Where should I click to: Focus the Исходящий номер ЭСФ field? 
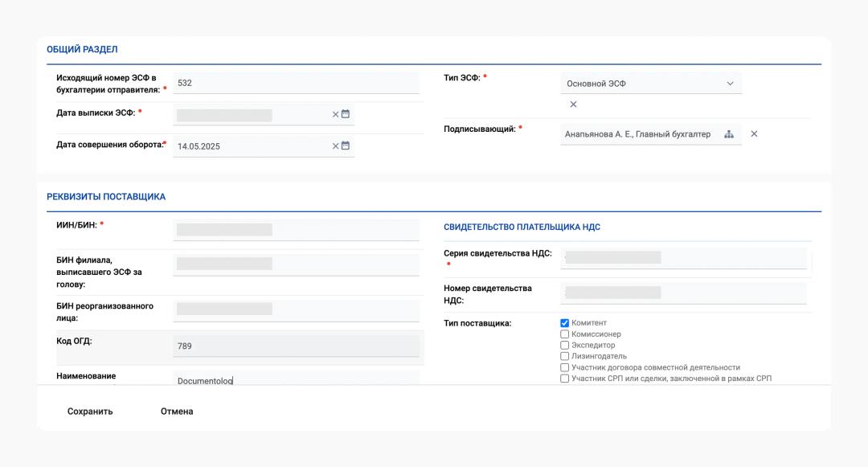coord(296,83)
